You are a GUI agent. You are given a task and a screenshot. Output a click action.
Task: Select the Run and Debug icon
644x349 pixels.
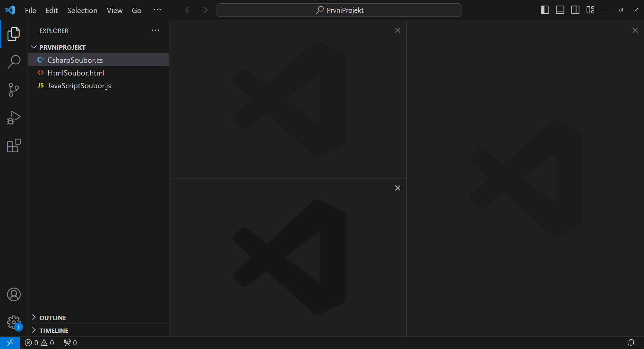pyautogui.click(x=13, y=117)
